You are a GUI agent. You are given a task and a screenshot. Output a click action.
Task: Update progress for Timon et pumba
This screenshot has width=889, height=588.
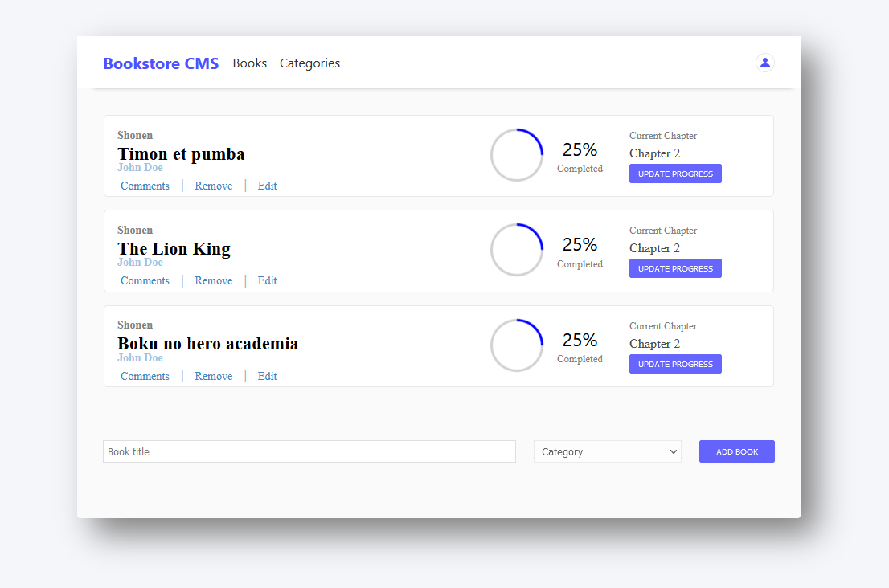coord(675,174)
